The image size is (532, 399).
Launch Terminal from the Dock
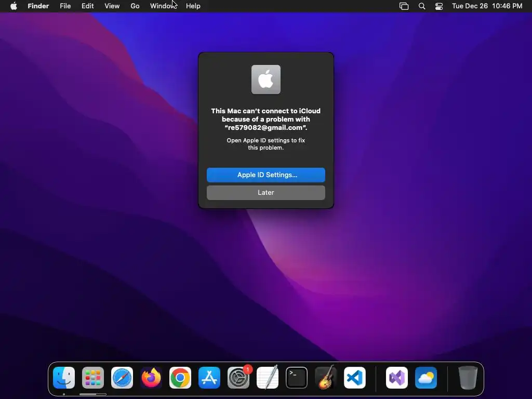pyautogui.click(x=297, y=378)
